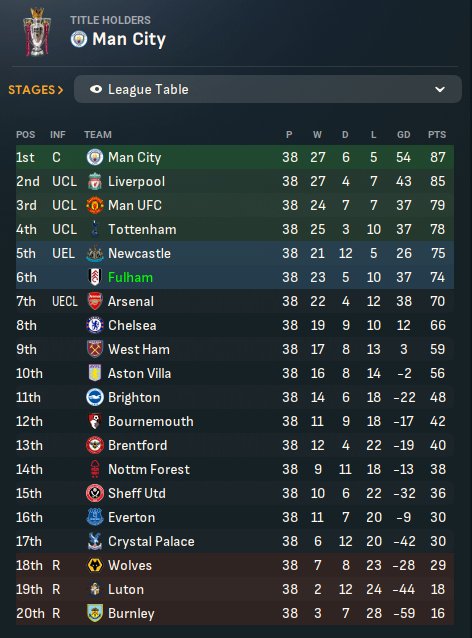Screen dimensions: 472x638
Task: Click Man UFC club crest
Action: (x=95, y=205)
